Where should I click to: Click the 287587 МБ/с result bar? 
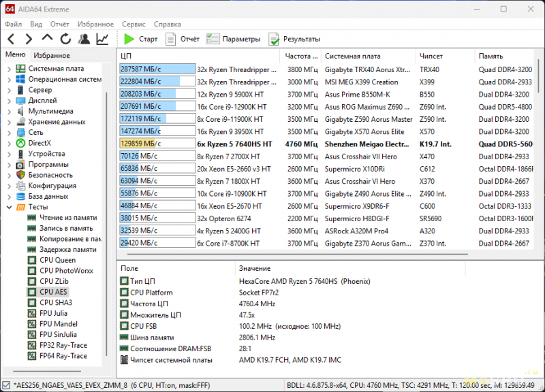click(x=157, y=69)
